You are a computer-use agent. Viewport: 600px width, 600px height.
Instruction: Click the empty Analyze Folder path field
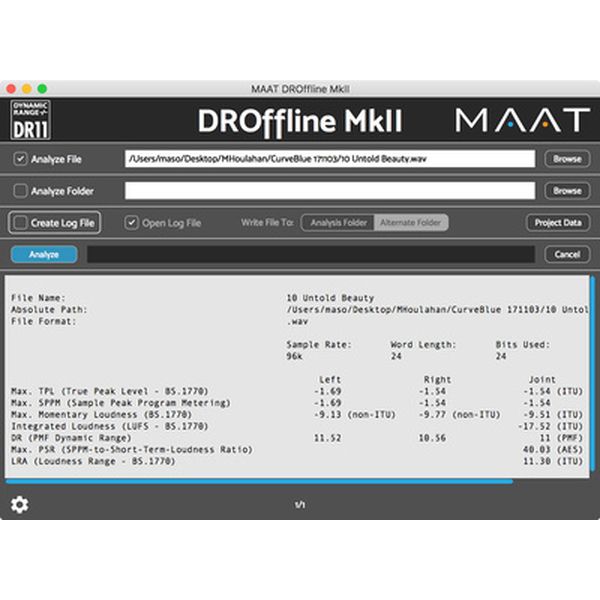330,190
